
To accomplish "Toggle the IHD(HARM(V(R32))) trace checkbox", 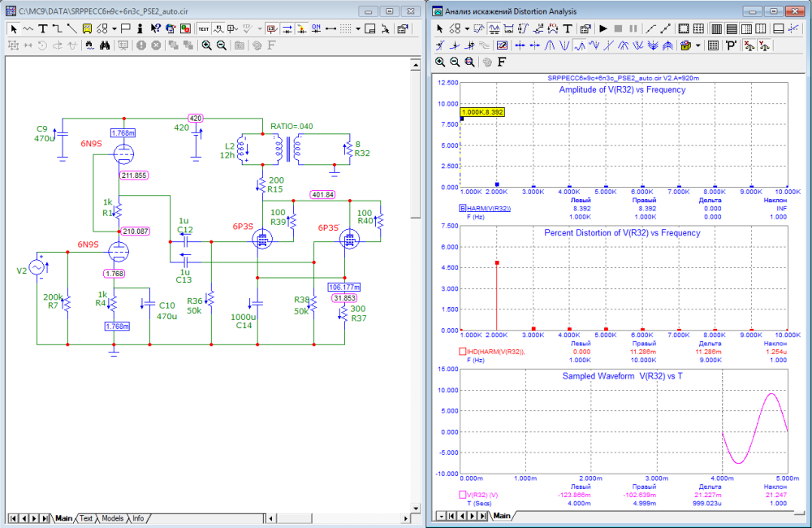I will click(x=463, y=352).
